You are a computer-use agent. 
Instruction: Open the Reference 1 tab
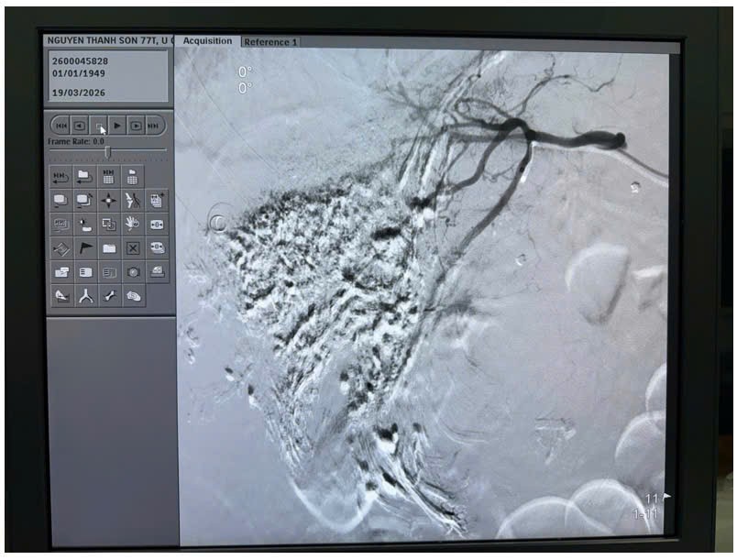(x=270, y=42)
